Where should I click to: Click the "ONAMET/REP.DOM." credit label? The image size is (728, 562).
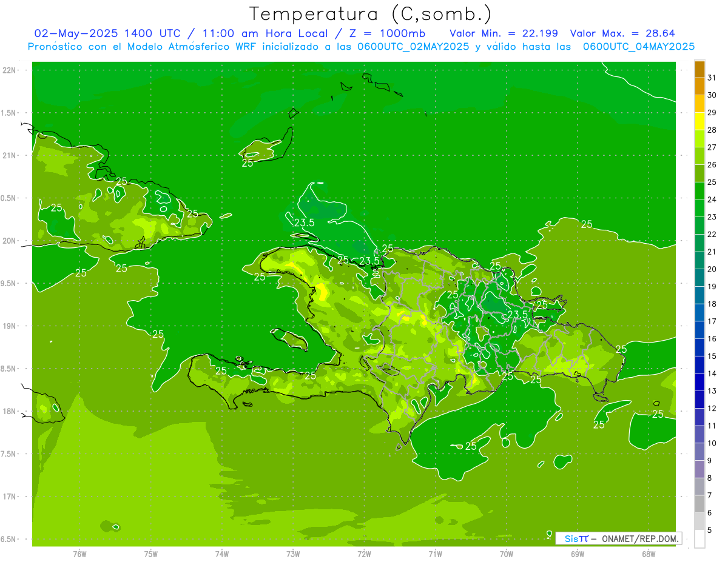[641, 538]
